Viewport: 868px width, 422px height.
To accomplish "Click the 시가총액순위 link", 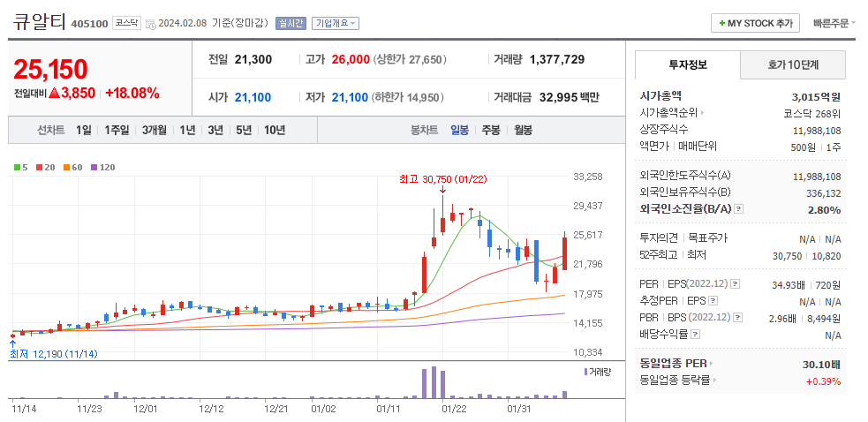I will pyautogui.click(x=668, y=114).
